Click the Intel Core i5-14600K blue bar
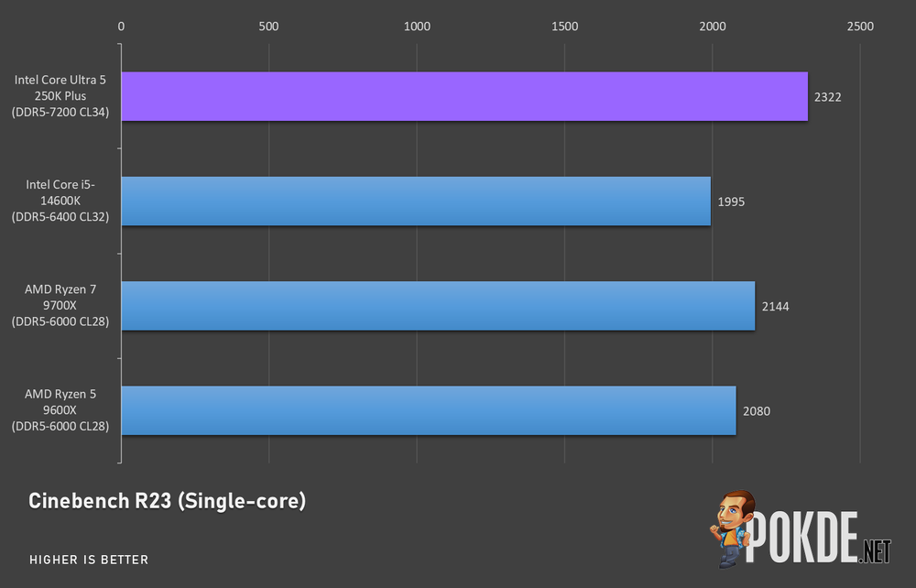Viewport: 916px width, 588px height. (x=416, y=201)
